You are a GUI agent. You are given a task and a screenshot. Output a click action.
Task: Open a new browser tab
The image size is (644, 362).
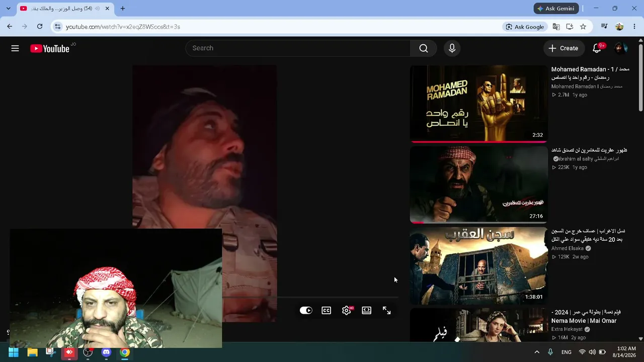coord(123,9)
